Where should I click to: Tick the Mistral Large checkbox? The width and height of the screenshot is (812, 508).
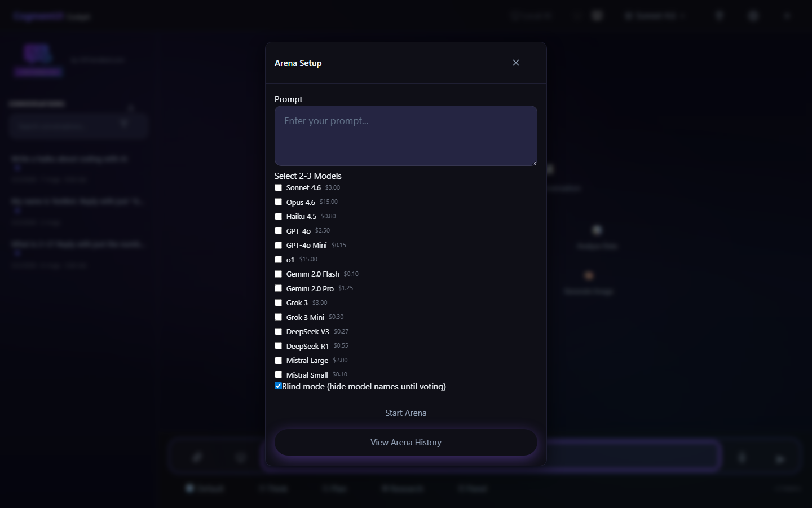pyautogui.click(x=278, y=360)
